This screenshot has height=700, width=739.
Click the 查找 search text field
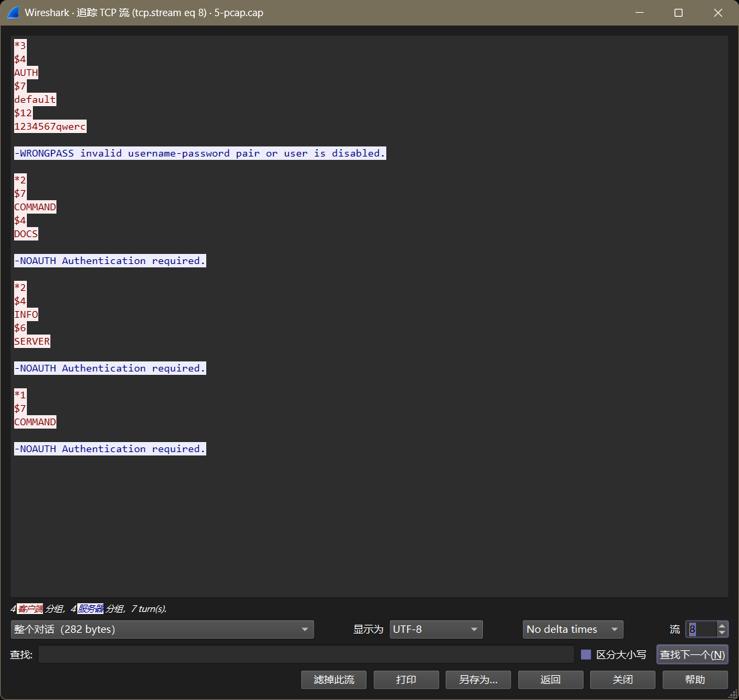306,654
